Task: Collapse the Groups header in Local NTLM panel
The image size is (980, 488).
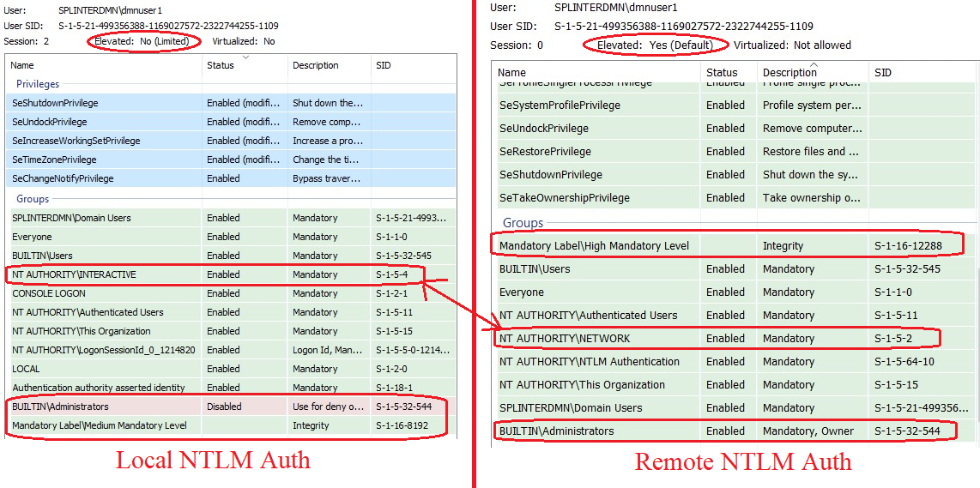Action: point(33,199)
